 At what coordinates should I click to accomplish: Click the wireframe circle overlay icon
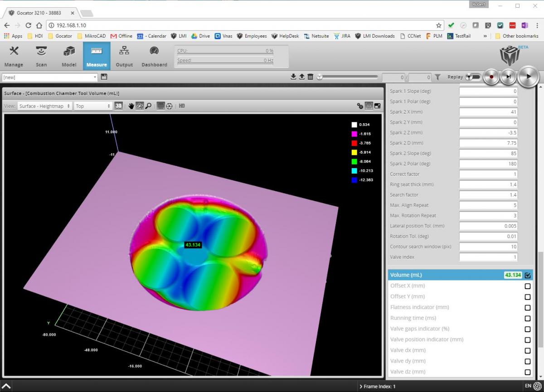tap(169, 106)
